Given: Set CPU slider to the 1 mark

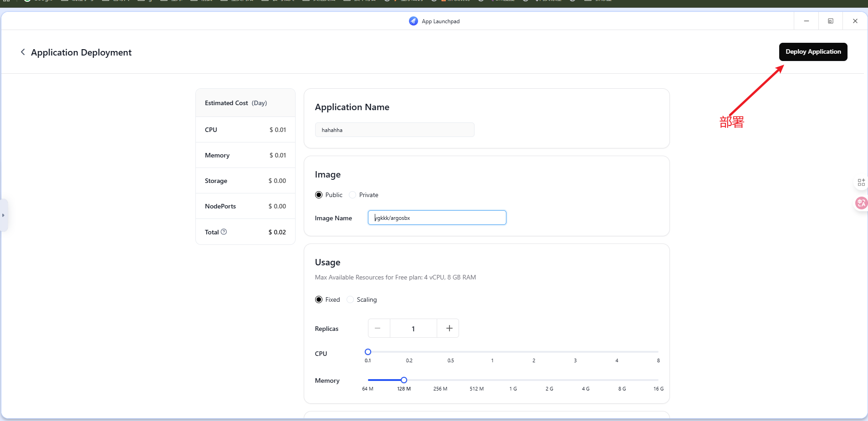Looking at the screenshot, I should click(x=492, y=352).
